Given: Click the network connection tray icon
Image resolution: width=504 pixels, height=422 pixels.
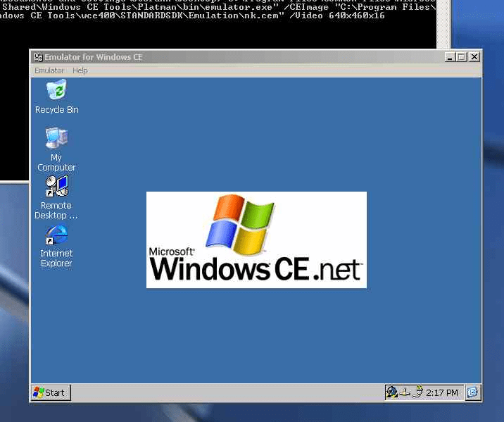Looking at the screenshot, I should click(x=404, y=392).
